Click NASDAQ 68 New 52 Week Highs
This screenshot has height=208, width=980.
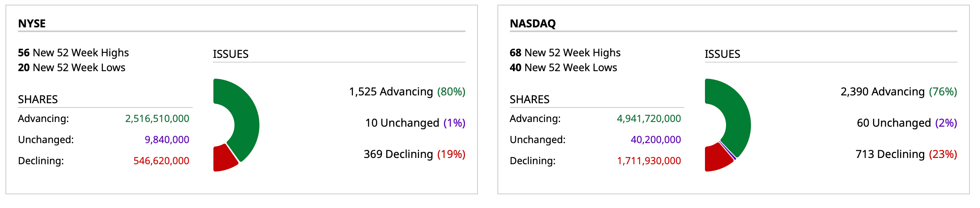click(x=565, y=53)
